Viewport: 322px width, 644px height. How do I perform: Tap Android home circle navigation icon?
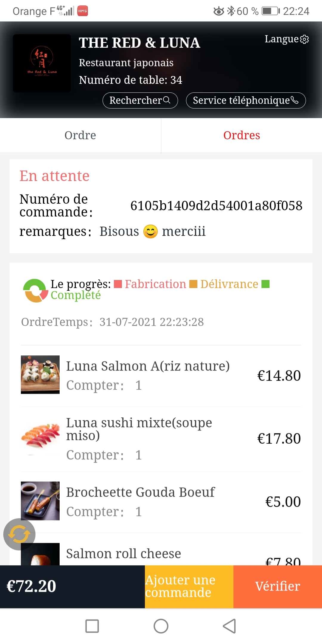(161, 626)
